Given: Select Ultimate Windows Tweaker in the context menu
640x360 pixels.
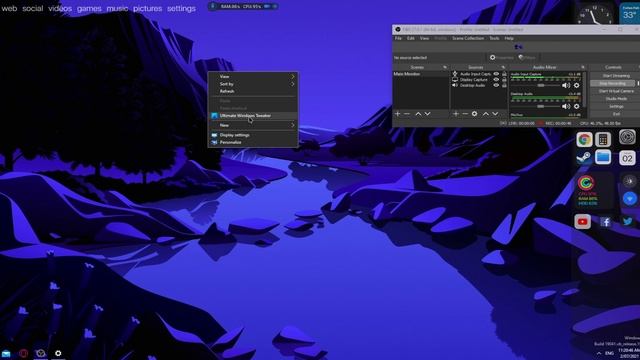Looking at the screenshot, I should (253, 116).
